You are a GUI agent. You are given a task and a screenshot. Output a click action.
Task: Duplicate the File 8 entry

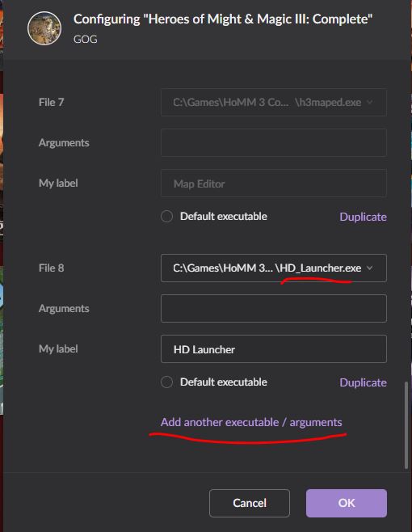coord(363,382)
